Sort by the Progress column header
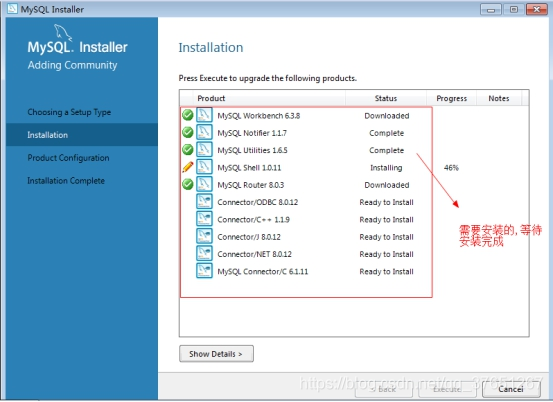 [451, 98]
